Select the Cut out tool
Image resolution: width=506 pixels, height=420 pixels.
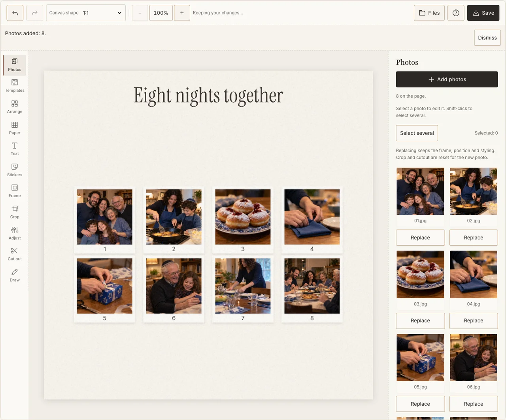tap(15, 254)
